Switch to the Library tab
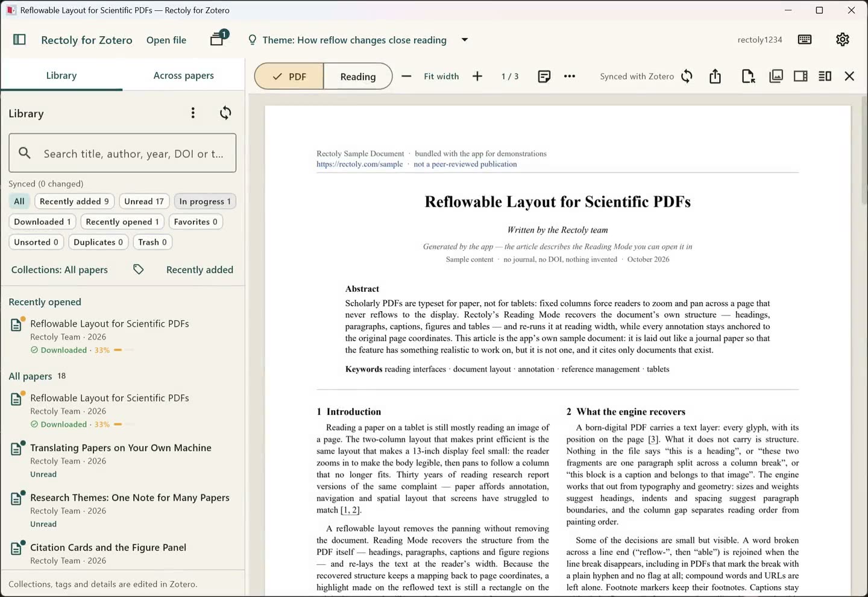This screenshot has height=597, width=868. point(61,75)
